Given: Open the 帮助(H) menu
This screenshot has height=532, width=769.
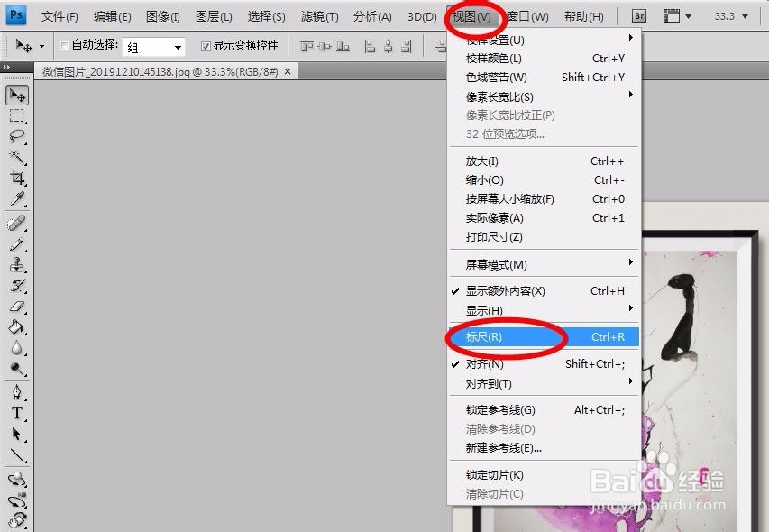Looking at the screenshot, I should click(x=583, y=16).
